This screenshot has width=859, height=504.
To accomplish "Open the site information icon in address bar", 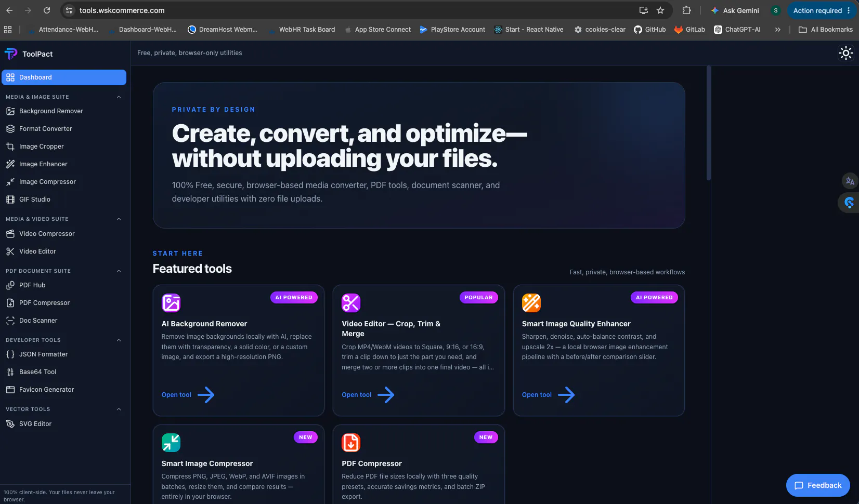I will click(x=69, y=10).
